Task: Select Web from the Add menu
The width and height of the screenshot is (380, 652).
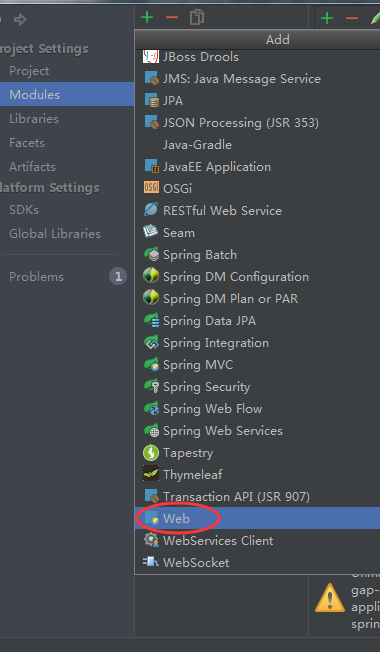Action: pyautogui.click(x=257, y=518)
